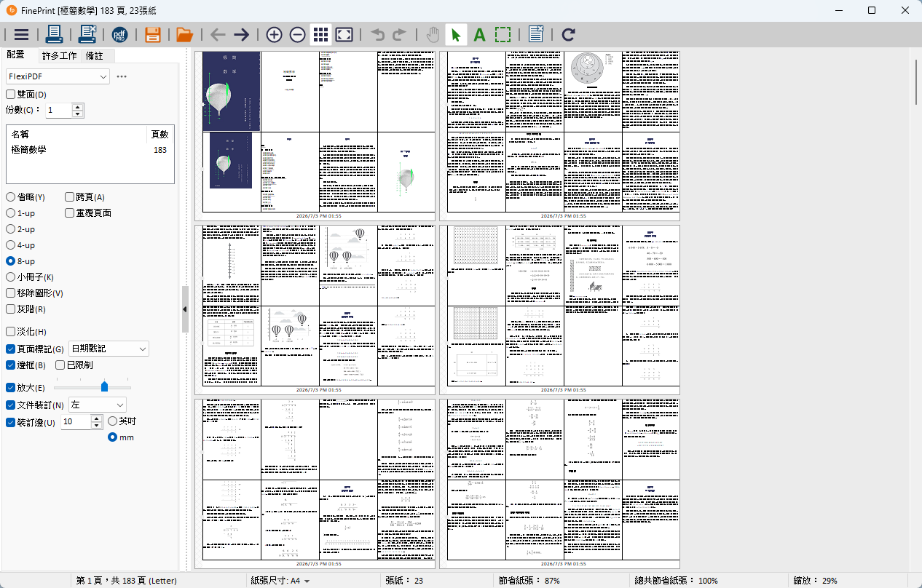Click the Redo arrow icon
Screen dimensions: 922x588
tap(400, 34)
